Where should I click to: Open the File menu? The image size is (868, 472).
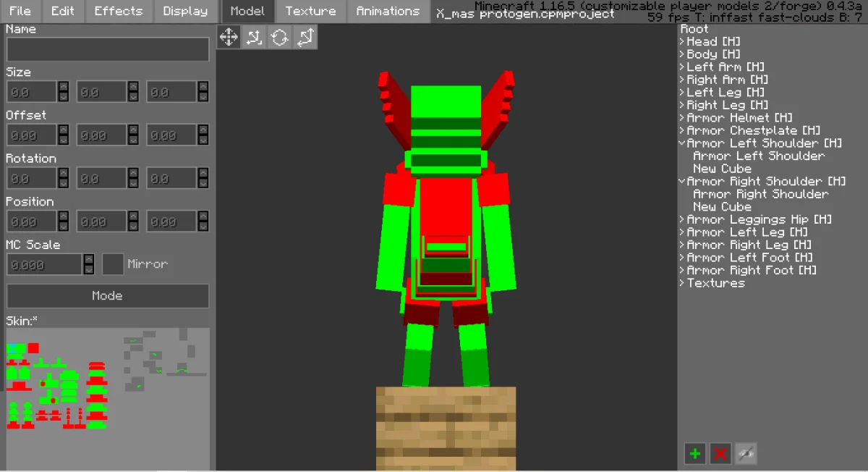[20, 11]
